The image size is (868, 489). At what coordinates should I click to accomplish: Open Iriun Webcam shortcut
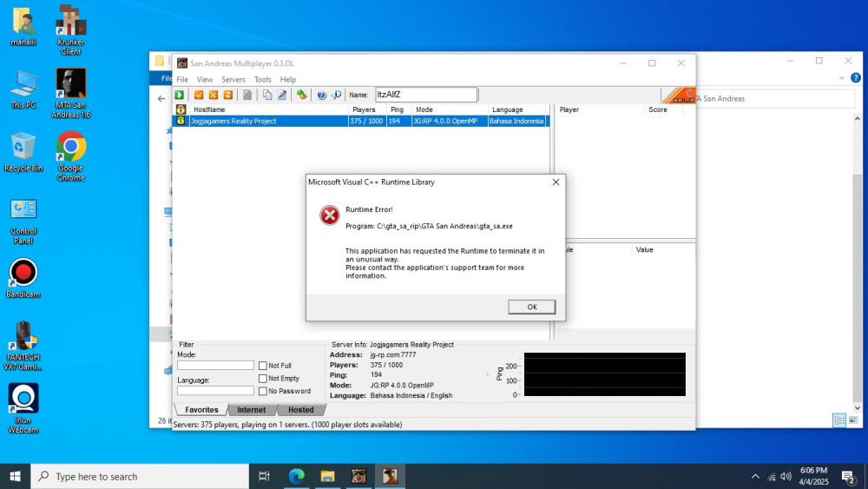tap(23, 409)
